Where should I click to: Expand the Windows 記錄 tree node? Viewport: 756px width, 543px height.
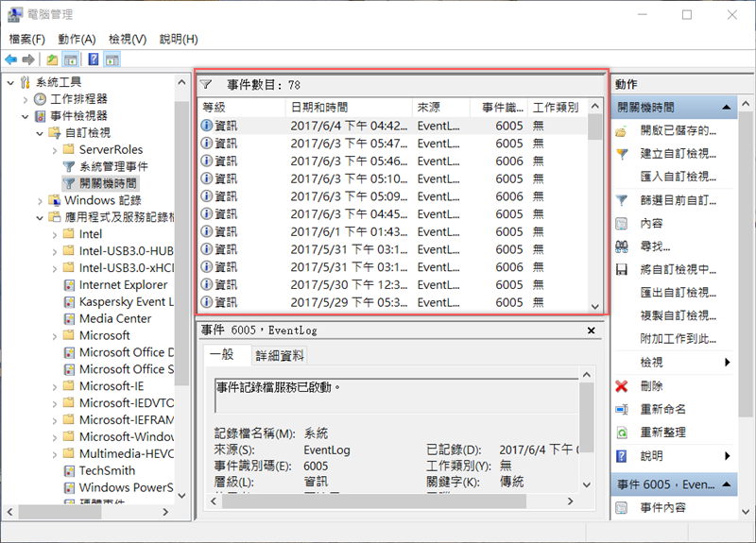[40, 200]
